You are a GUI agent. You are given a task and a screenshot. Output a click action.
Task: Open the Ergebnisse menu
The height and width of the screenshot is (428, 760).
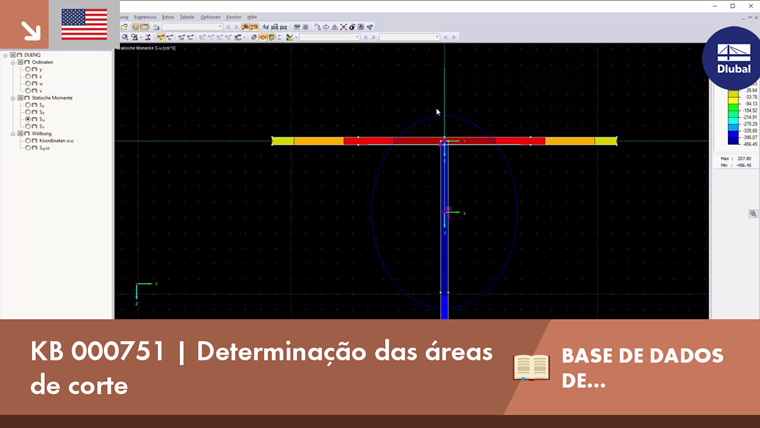point(145,17)
